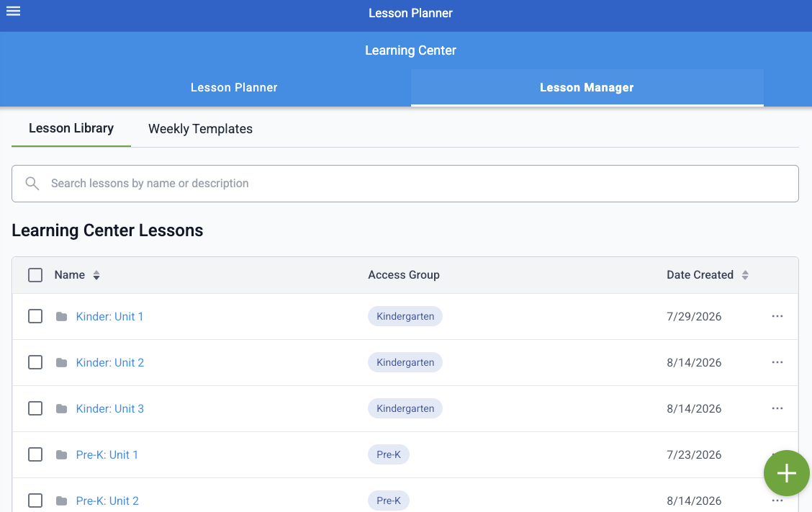Click the Learning Center title in header
This screenshot has height=512, width=812.
tap(410, 50)
